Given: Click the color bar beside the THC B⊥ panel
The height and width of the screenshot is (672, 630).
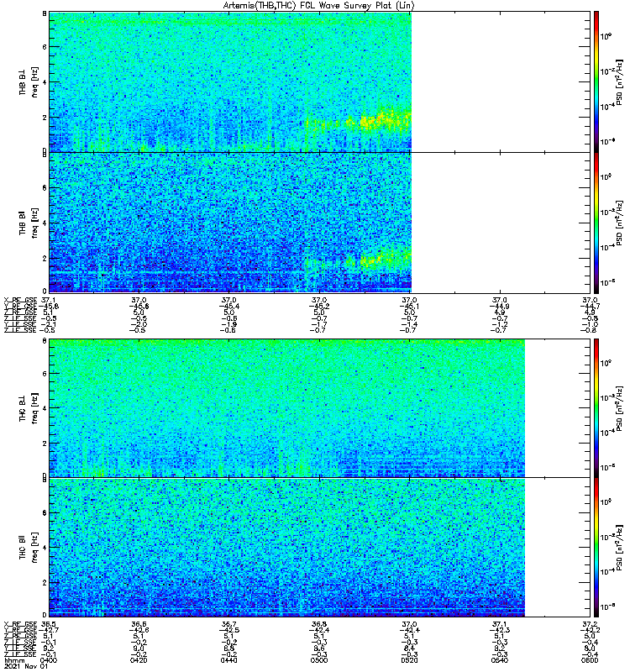Looking at the screenshot, I should [x=596, y=407].
